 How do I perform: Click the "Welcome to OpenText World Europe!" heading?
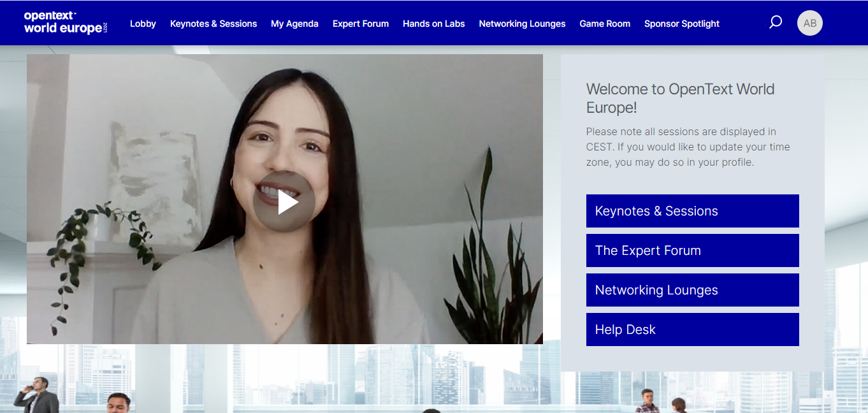click(680, 98)
